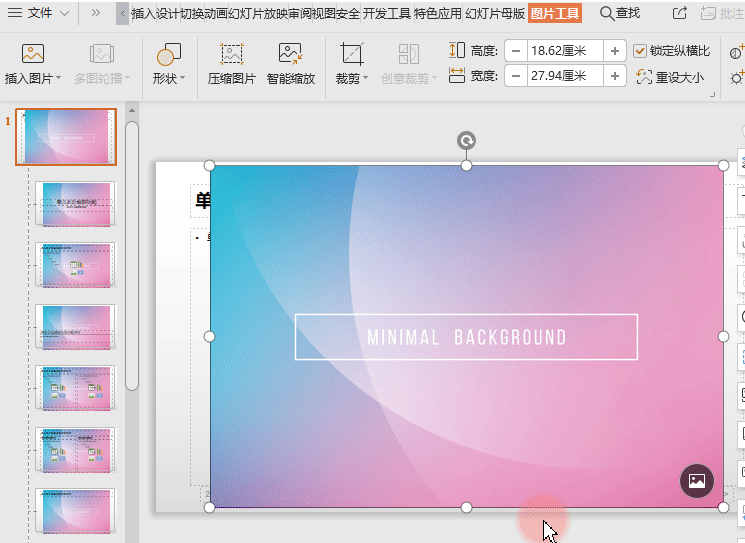Click the height input field showing 18.62厘米
Viewport: 745px width, 543px height.
pyautogui.click(x=565, y=50)
